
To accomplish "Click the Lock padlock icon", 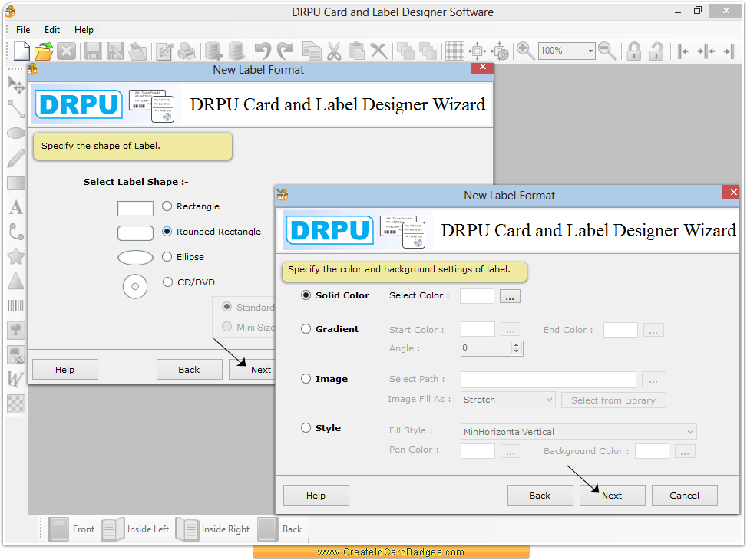I will coord(633,51).
